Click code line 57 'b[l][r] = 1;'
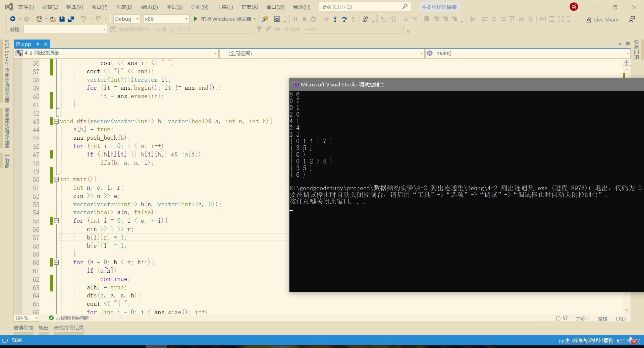The width and height of the screenshot is (644, 348). pyautogui.click(x=107, y=237)
